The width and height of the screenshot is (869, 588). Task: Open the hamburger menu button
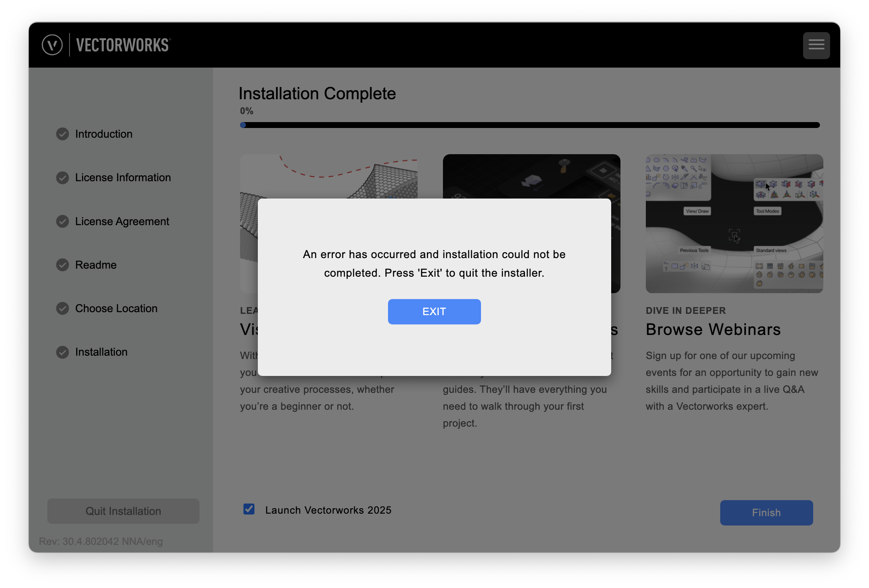click(816, 45)
